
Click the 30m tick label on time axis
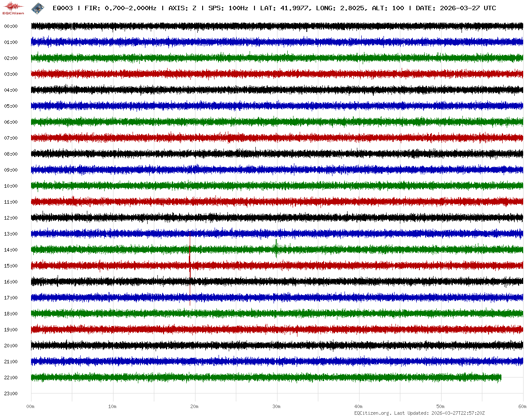click(277, 406)
